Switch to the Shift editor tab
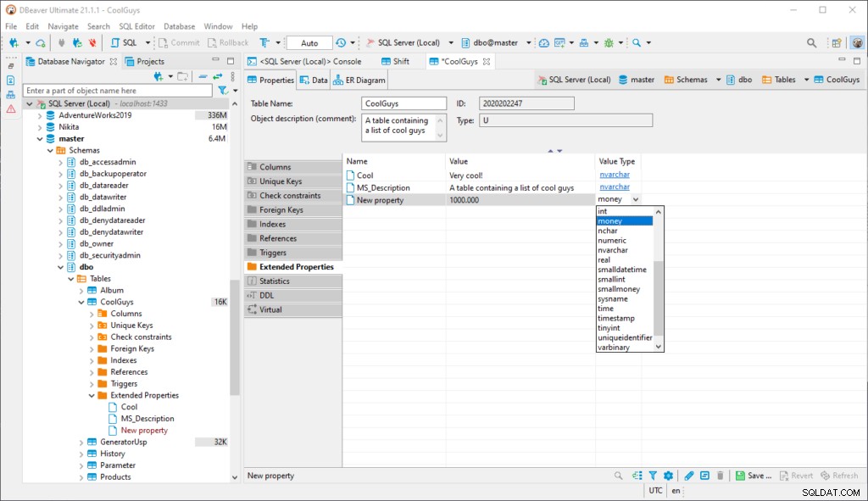 pyautogui.click(x=395, y=61)
